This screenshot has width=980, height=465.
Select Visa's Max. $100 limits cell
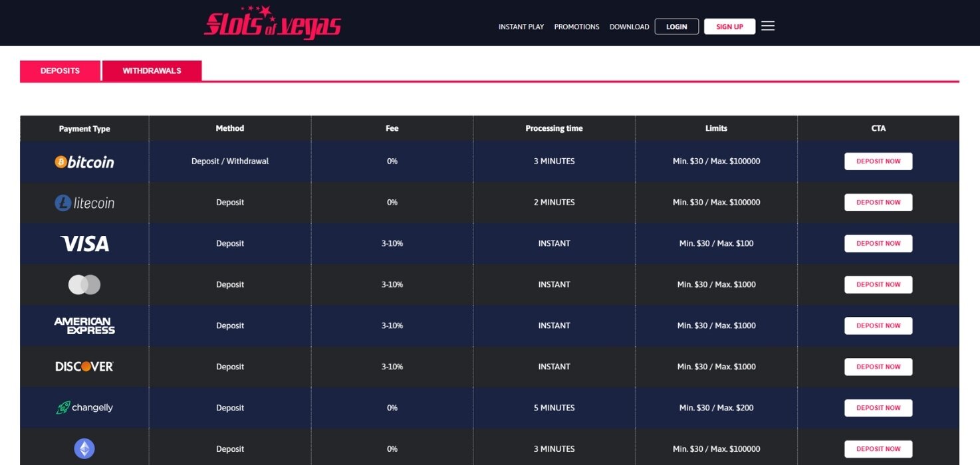(x=716, y=244)
